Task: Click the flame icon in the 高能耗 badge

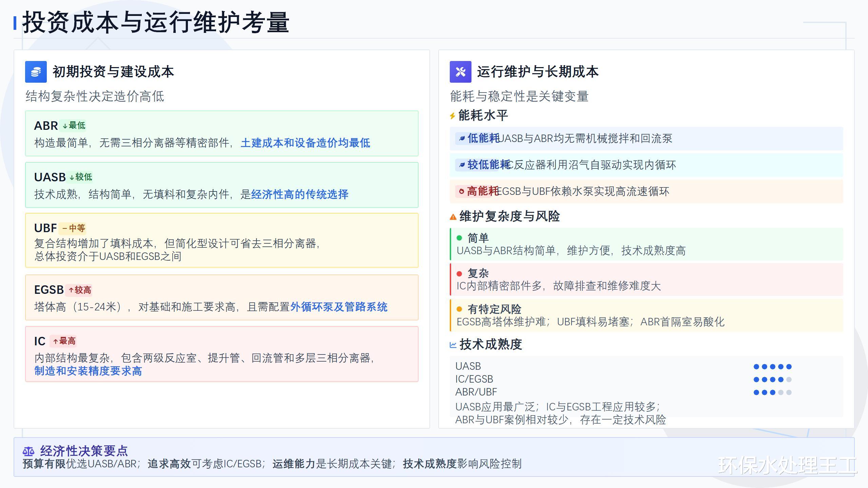Action: click(461, 191)
